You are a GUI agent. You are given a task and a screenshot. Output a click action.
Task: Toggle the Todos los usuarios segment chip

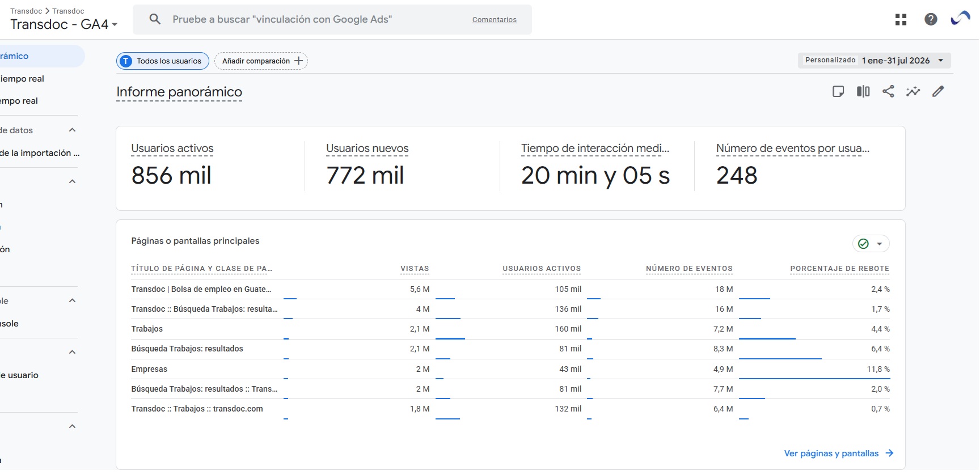point(163,61)
